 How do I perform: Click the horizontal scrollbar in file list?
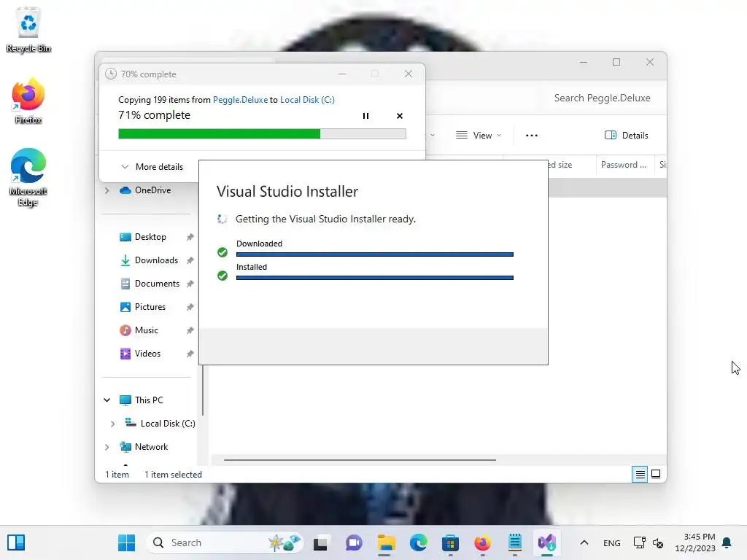pyautogui.click(x=360, y=460)
